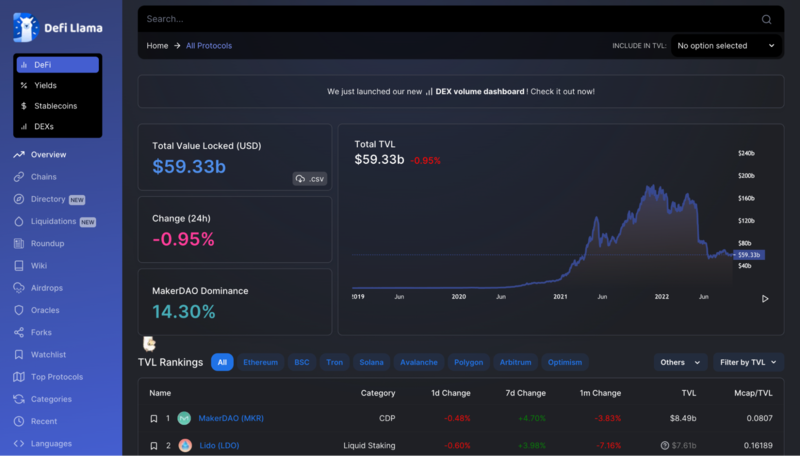Click the Watchlist bookmark icon in sidebar

click(x=19, y=354)
